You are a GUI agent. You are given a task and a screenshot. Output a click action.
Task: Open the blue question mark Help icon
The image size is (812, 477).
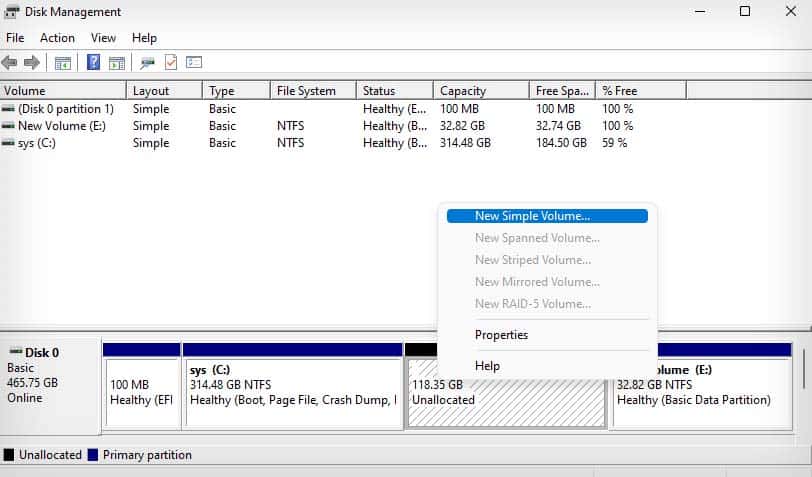93,63
